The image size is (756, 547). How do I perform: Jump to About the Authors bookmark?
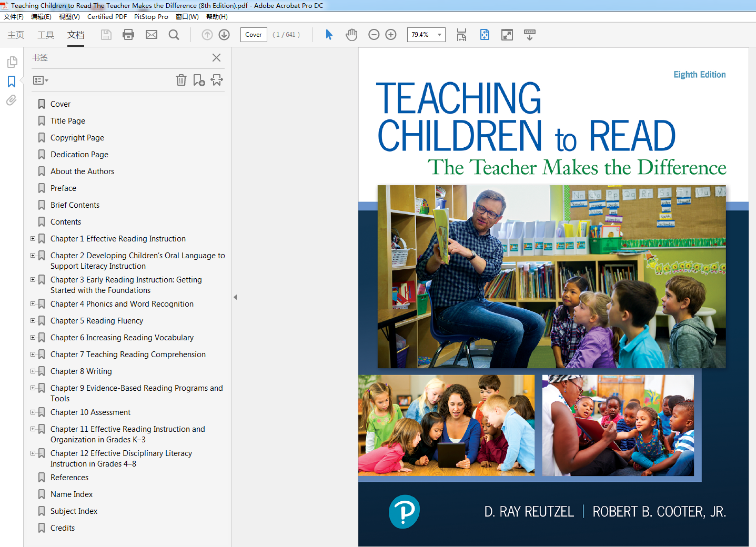(x=82, y=171)
